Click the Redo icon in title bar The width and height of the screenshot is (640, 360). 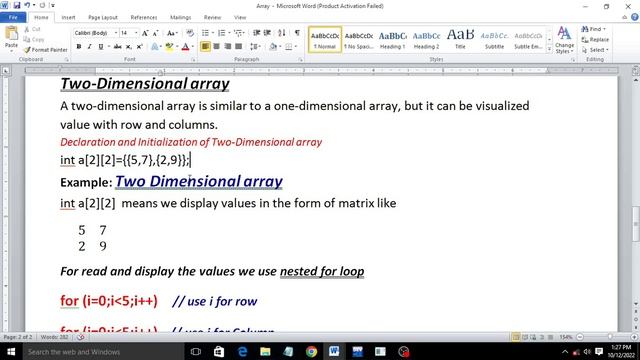coord(42,5)
